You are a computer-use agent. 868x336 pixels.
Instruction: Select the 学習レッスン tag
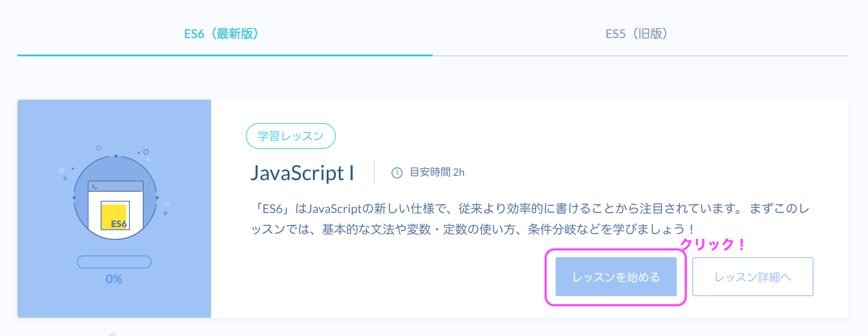point(291,136)
